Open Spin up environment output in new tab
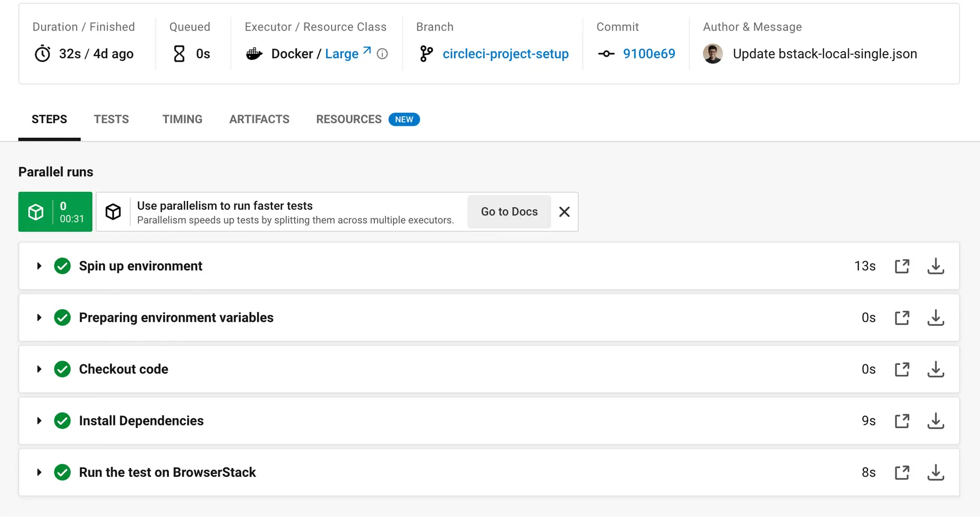The image size is (980, 518). point(902,266)
